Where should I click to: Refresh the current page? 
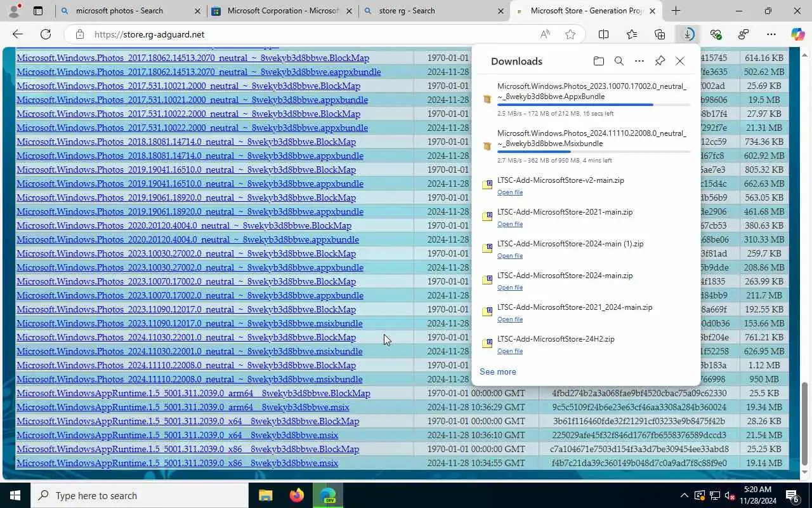(x=46, y=34)
